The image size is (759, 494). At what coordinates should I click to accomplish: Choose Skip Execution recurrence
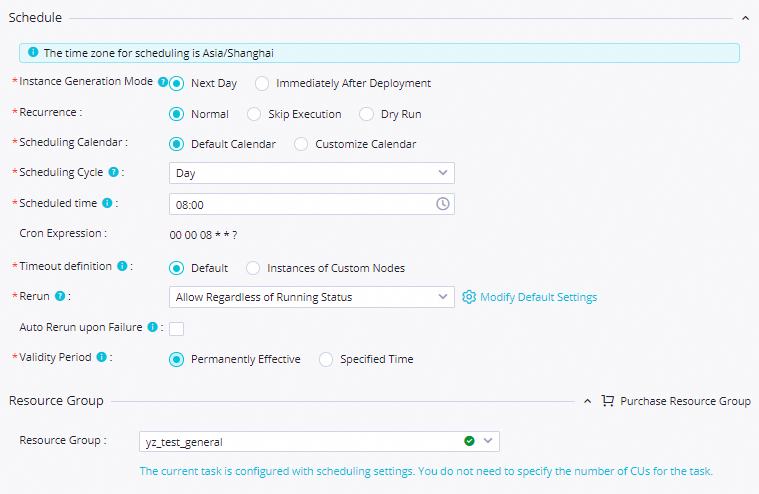coord(254,114)
